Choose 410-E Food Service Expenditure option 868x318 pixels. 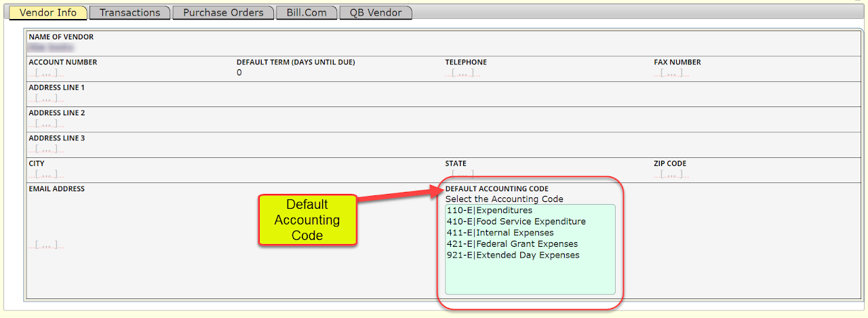pos(516,222)
